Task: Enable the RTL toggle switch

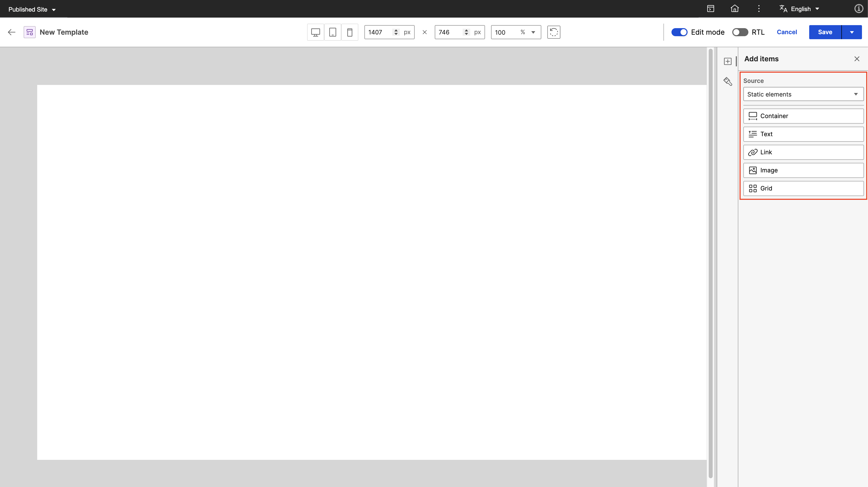Action: coord(740,32)
